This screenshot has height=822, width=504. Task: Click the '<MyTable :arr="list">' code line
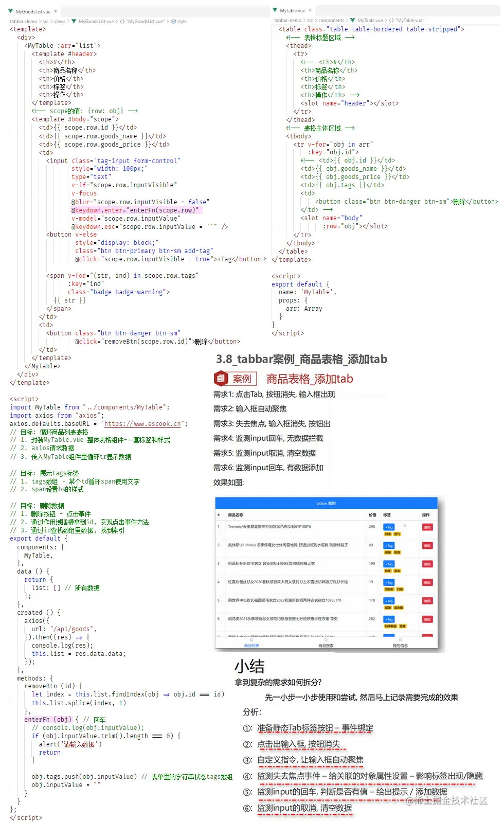click(62, 46)
